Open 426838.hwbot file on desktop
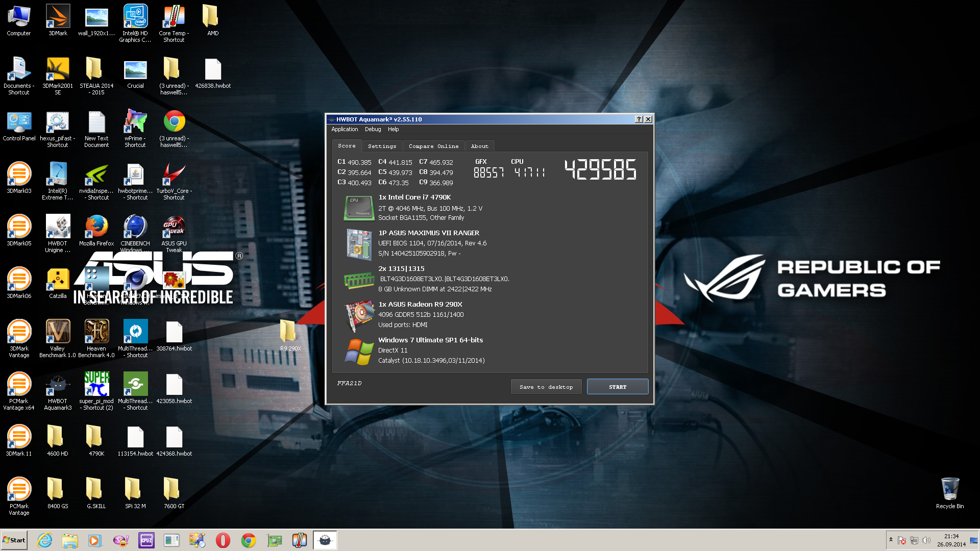This screenshot has height=551, width=980. (x=213, y=73)
